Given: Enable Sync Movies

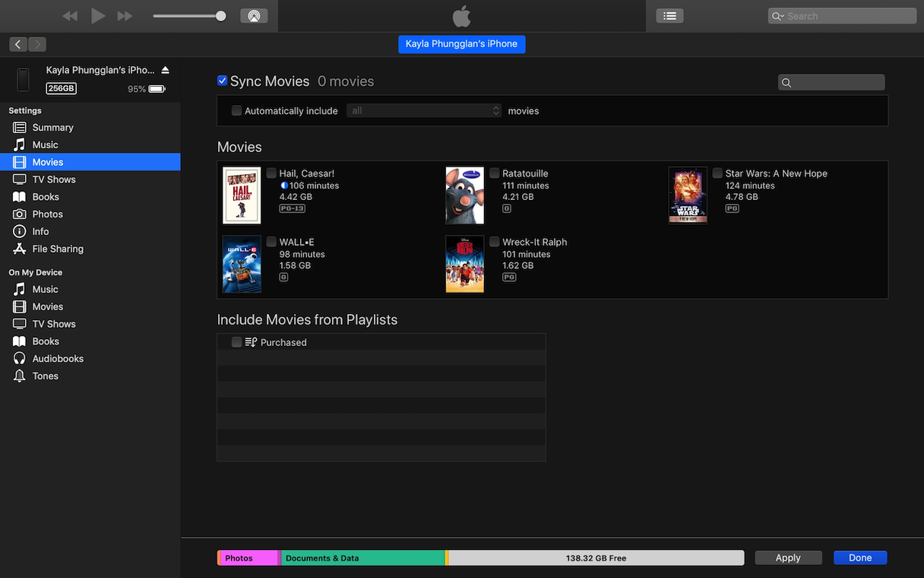Looking at the screenshot, I should (x=222, y=80).
